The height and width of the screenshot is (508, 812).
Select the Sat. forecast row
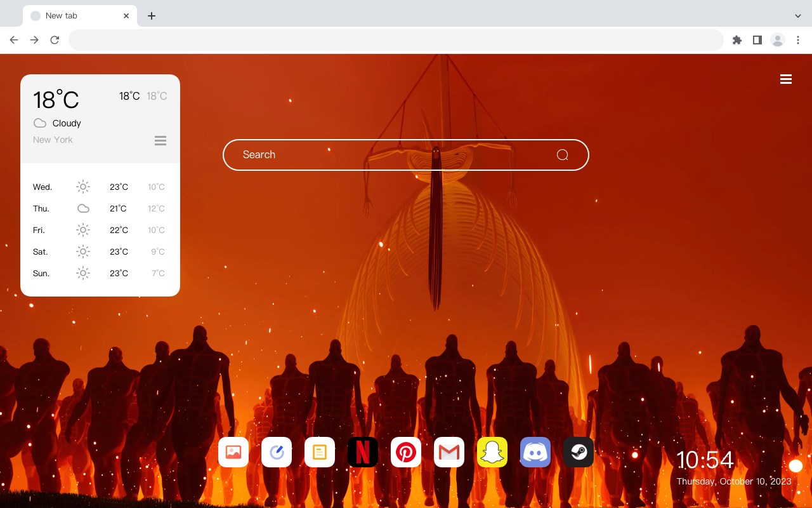100,251
